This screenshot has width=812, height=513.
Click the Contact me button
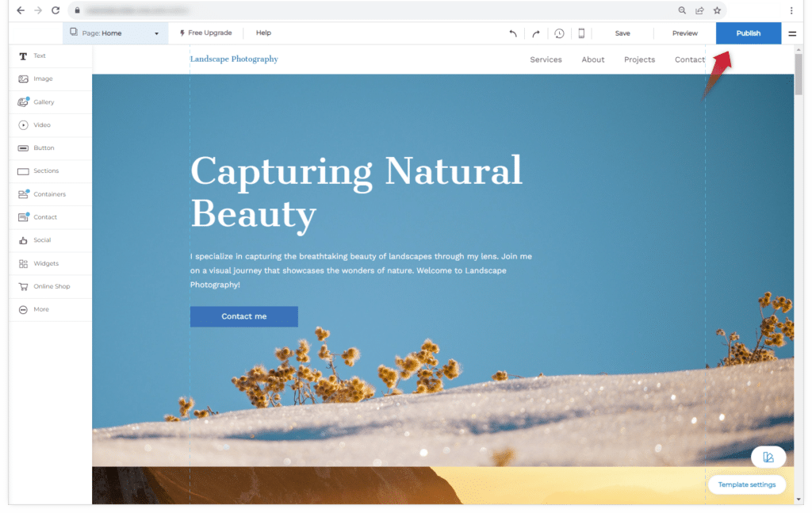click(x=243, y=316)
